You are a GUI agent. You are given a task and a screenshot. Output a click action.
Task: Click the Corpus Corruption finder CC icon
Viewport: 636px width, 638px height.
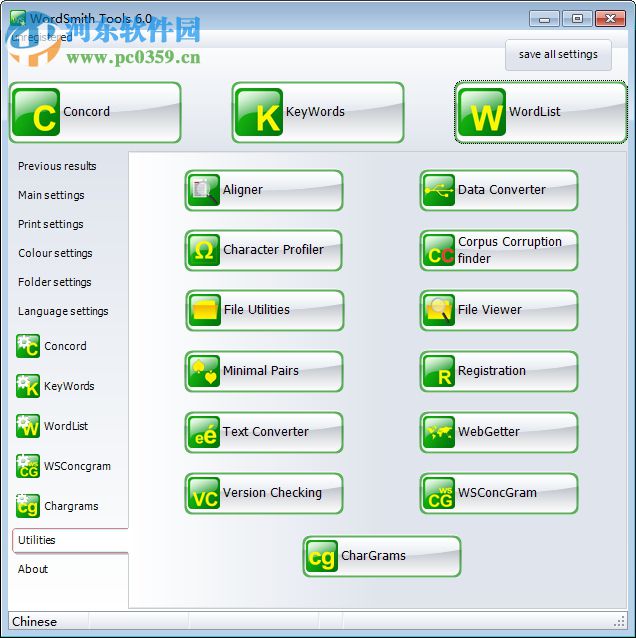[x=439, y=250]
